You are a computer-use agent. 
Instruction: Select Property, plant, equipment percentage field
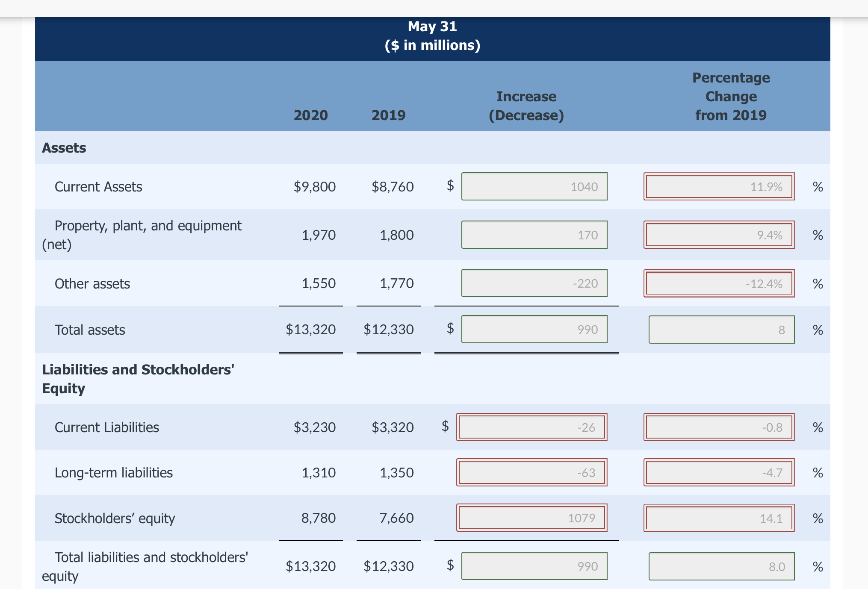click(x=719, y=235)
